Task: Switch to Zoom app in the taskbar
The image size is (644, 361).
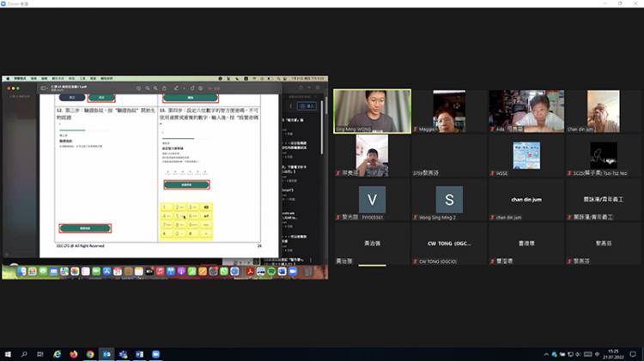Action: coord(156,353)
